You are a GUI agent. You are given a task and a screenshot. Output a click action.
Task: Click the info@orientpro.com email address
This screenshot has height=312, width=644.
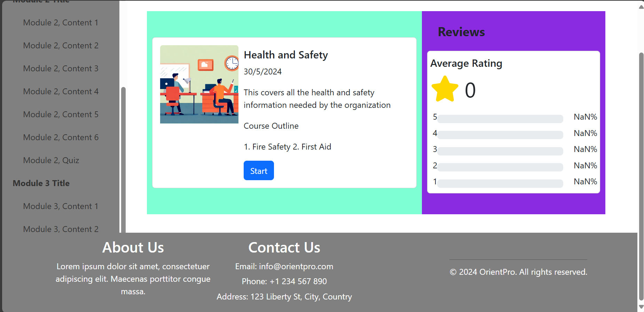click(x=296, y=266)
